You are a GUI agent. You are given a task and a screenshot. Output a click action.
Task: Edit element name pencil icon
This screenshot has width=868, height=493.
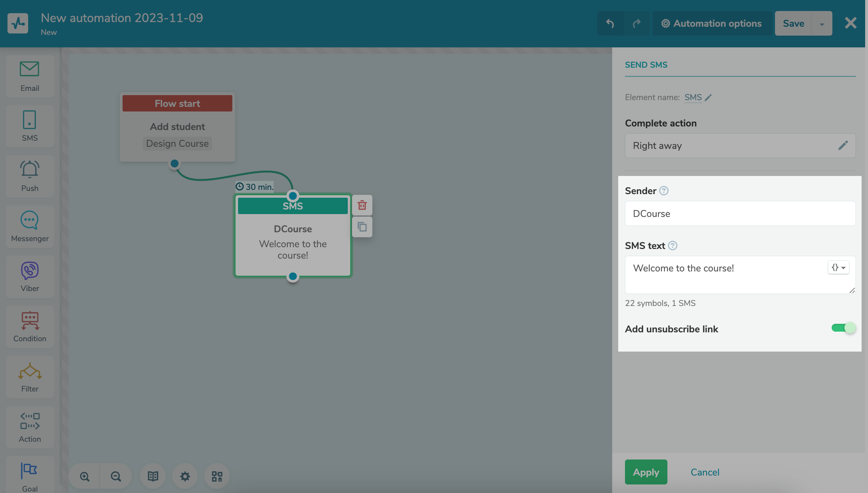pyautogui.click(x=708, y=98)
